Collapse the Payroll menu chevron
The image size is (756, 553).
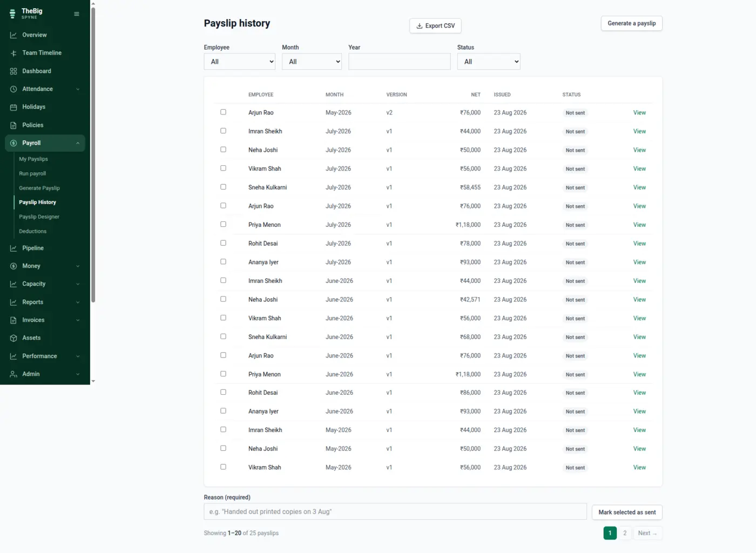78,143
